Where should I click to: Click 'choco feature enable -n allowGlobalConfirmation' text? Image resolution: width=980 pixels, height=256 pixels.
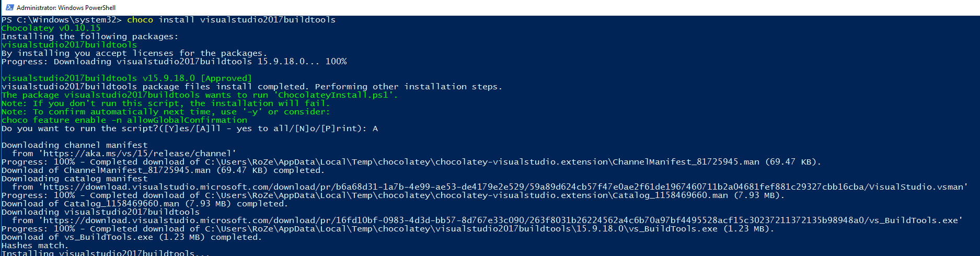tap(124, 120)
